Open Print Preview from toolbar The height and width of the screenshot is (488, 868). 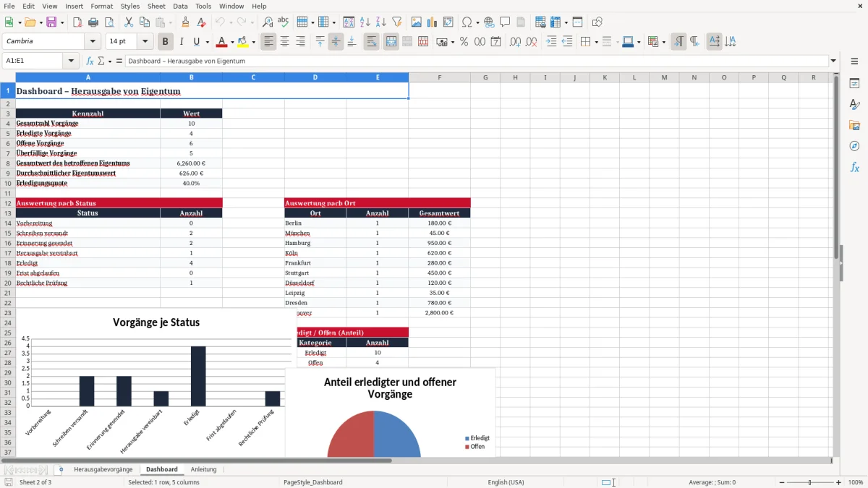tap(109, 22)
